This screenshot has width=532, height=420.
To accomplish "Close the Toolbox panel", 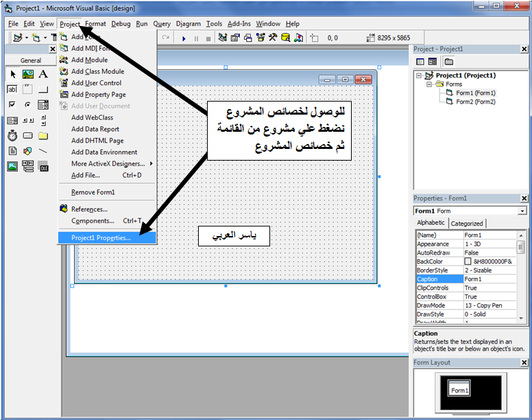I will (53, 49).
